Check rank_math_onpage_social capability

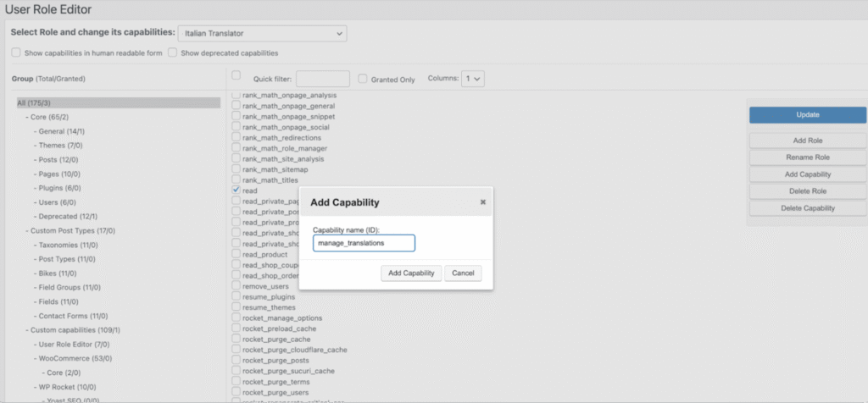pyautogui.click(x=236, y=127)
